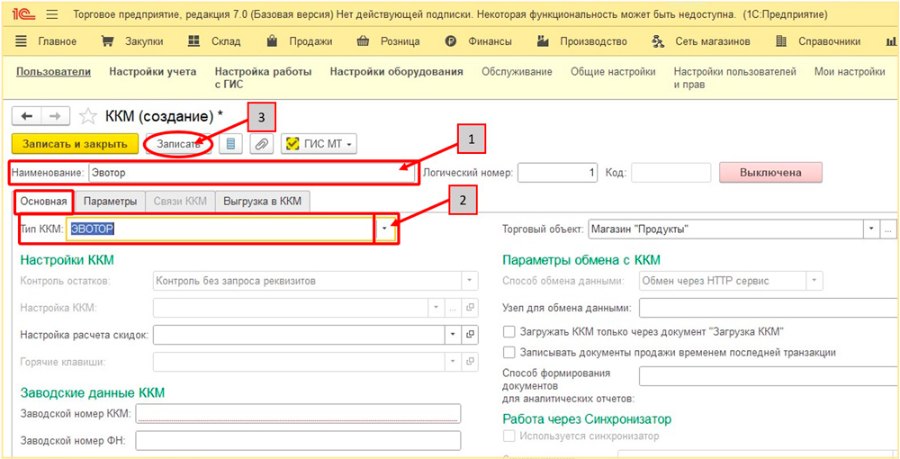
Task: Expand the Контроль остатков dropdown
Action: 470,281
